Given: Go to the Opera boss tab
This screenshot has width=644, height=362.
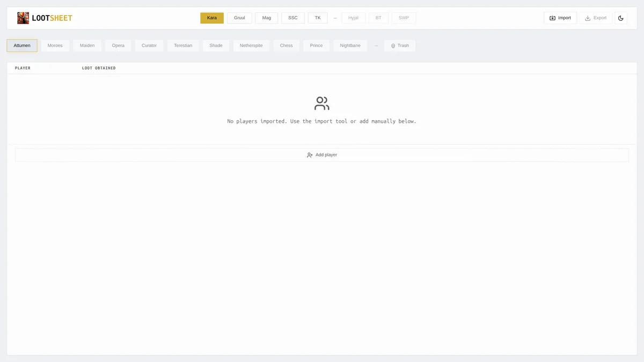Looking at the screenshot, I should point(118,46).
